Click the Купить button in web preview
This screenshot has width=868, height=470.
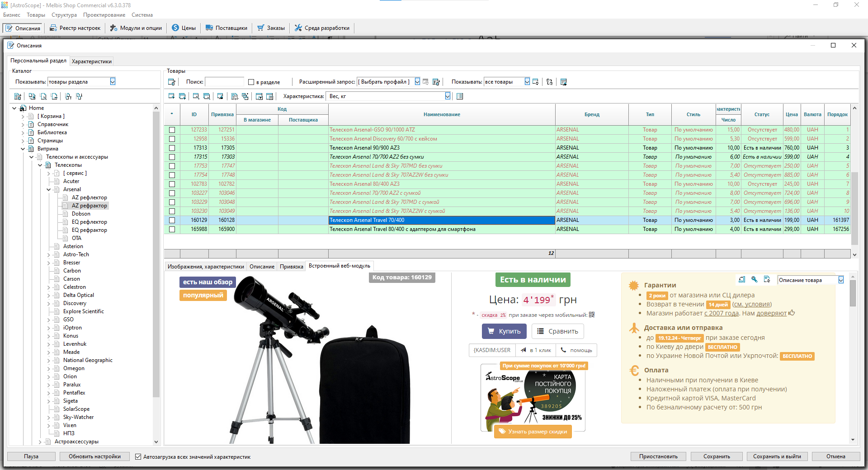(x=504, y=331)
